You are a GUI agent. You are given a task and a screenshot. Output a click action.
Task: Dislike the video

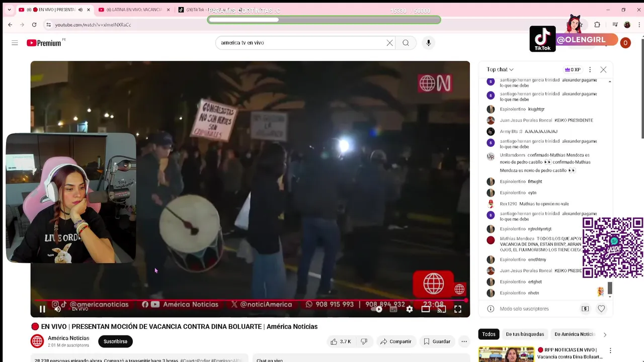[x=364, y=341]
